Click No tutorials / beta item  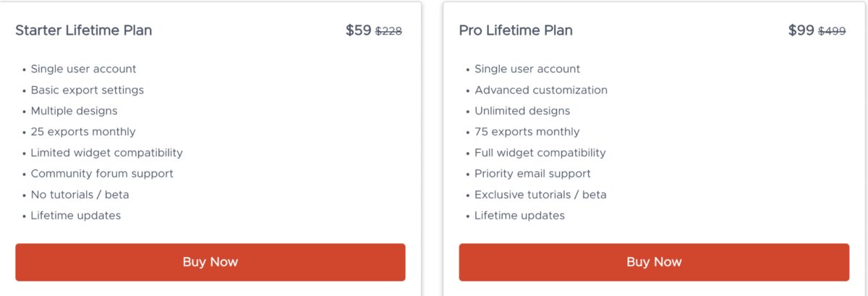[80, 195]
